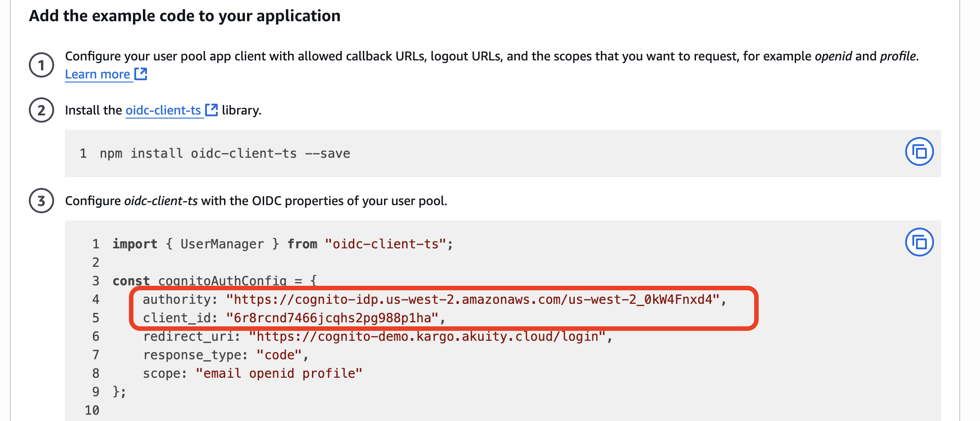Click external-link icon beside Learn more

pos(141,73)
